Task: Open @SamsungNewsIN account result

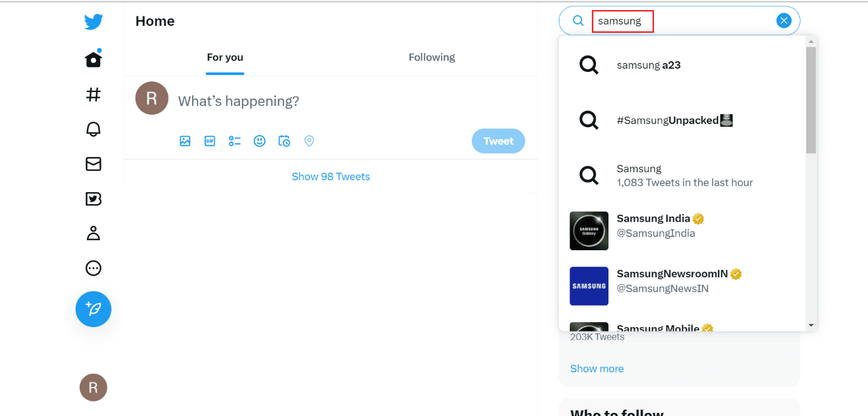Action: 682,286
